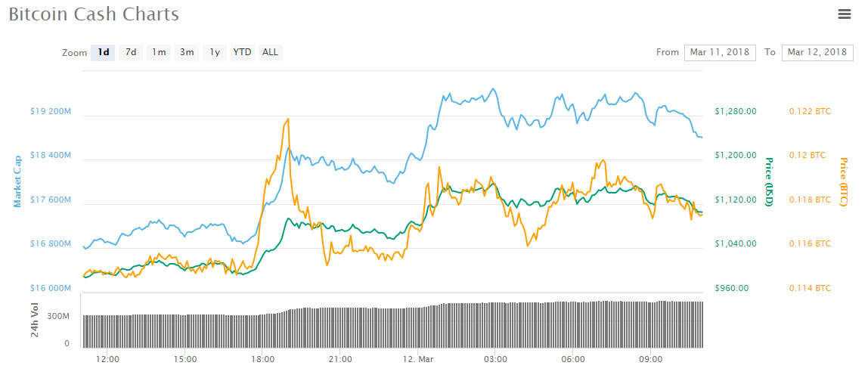Click the Price (BTC) axis title
This screenshot has width=868, height=381.
[x=844, y=181]
